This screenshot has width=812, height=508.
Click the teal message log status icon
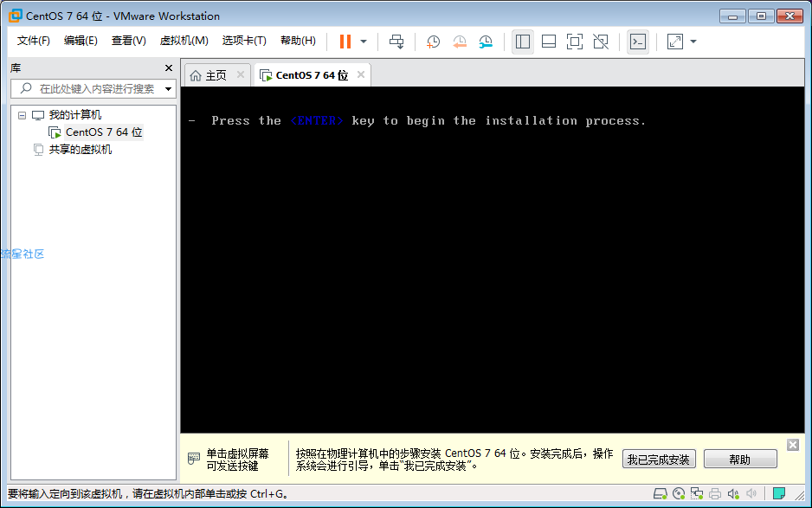pos(779,493)
